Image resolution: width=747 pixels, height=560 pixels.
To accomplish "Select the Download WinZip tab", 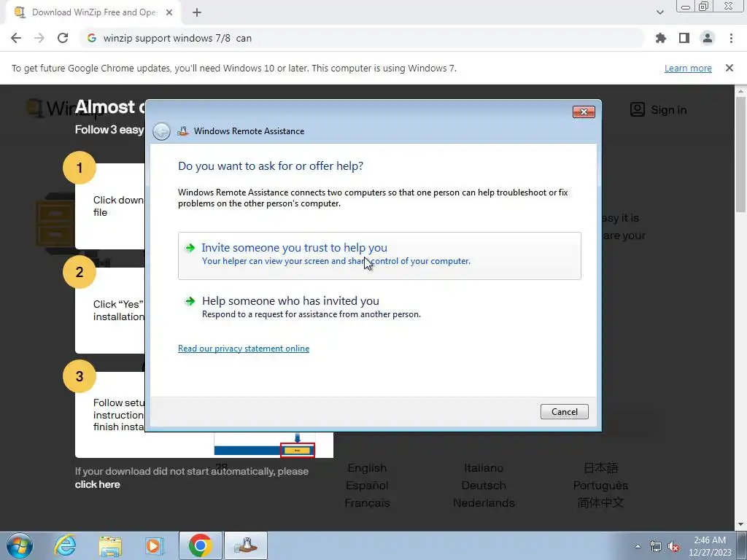I will coord(94,12).
